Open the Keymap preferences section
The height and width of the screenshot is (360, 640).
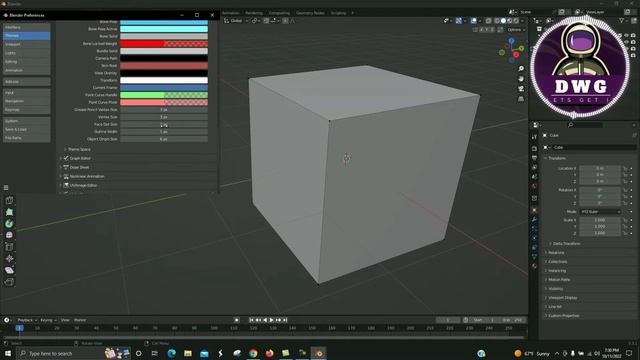click(27, 110)
